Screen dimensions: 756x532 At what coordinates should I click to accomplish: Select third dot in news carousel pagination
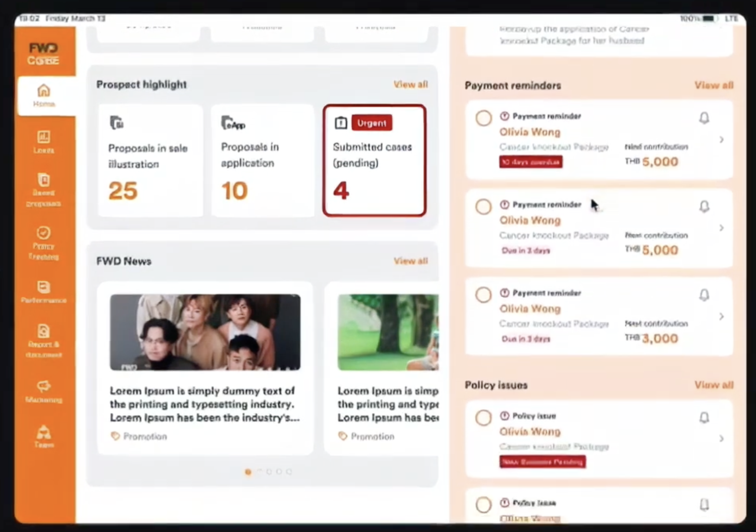coord(269,472)
